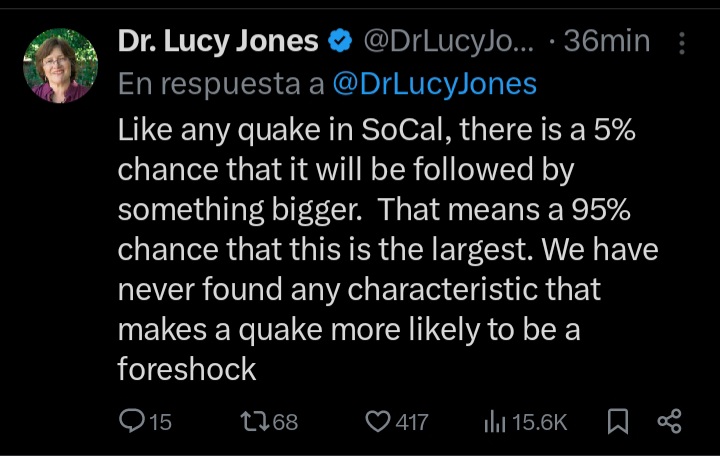Viewport: 720px width, 456px height.
Task: Bookmark this tweet with the bookmark icon
Action: coord(617,422)
